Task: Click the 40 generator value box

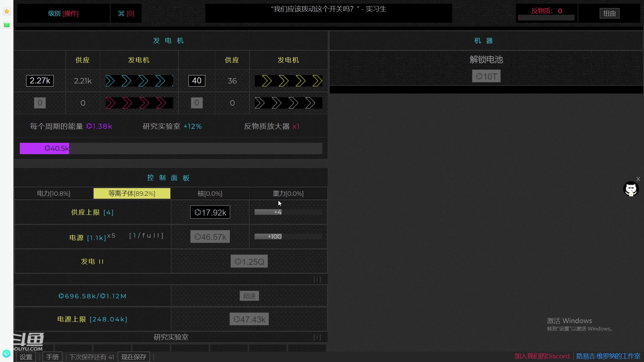Action: tap(197, 81)
